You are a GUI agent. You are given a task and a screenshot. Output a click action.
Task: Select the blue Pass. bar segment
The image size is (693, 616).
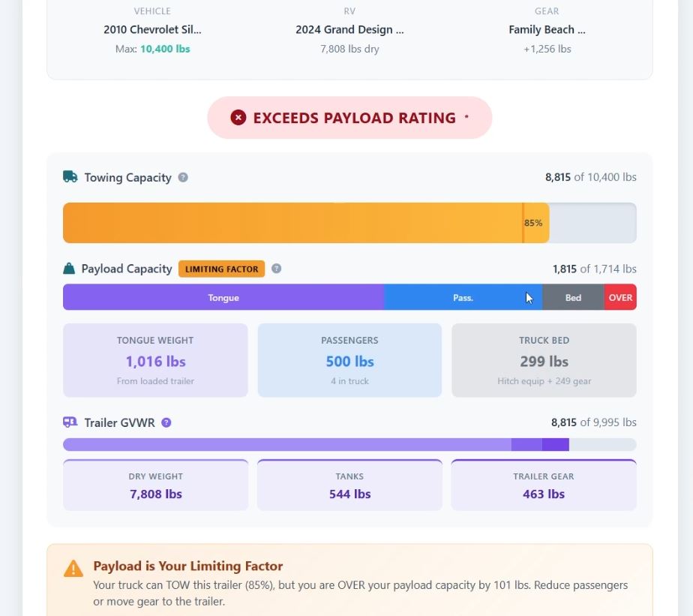463,297
